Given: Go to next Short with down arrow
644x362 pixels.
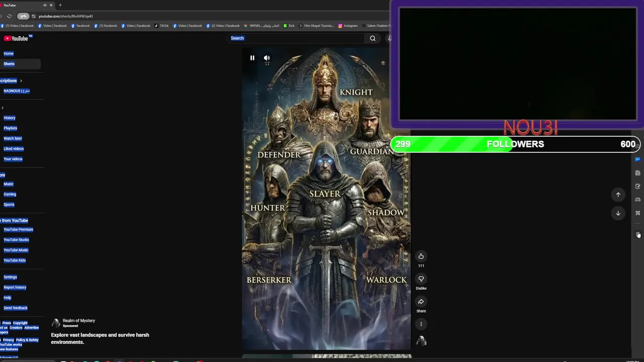Looking at the screenshot, I should [x=618, y=213].
